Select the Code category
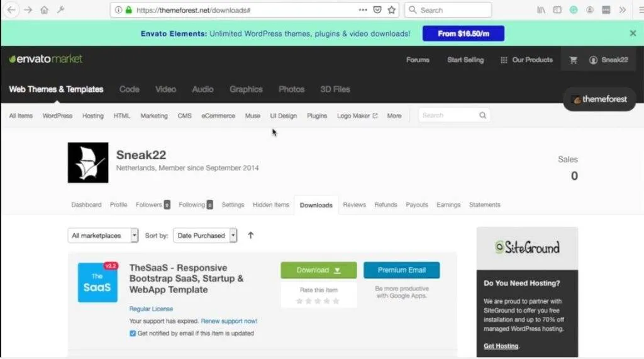Viewport: 644px width, 359px height. [x=130, y=89]
